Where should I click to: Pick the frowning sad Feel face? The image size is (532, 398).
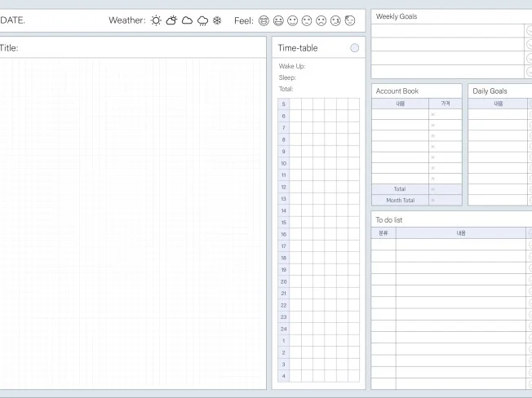click(321, 20)
